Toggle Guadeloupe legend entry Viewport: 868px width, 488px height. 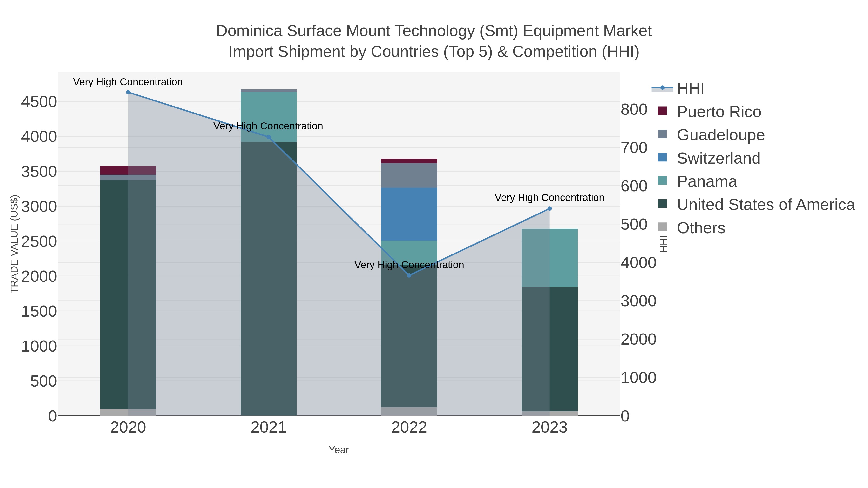click(711, 135)
